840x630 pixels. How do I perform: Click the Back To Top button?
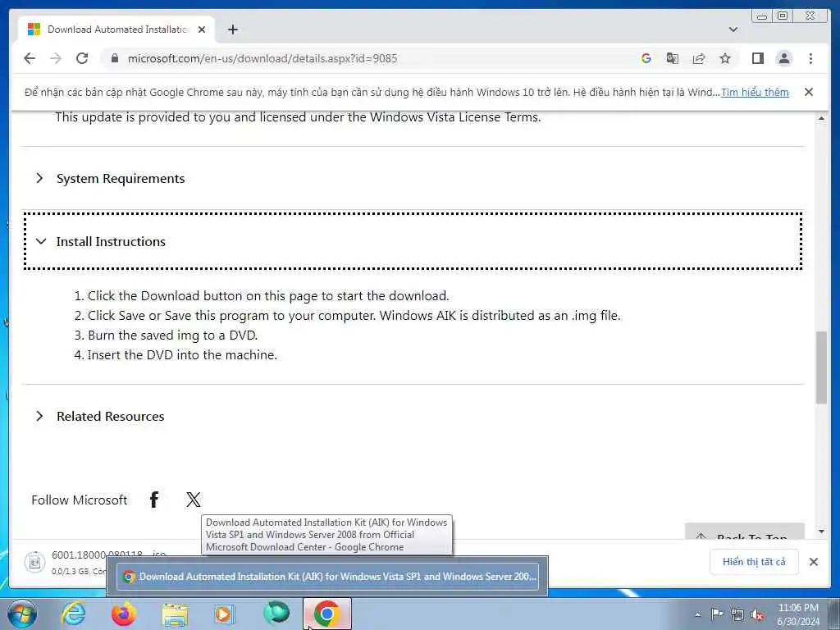(x=745, y=532)
